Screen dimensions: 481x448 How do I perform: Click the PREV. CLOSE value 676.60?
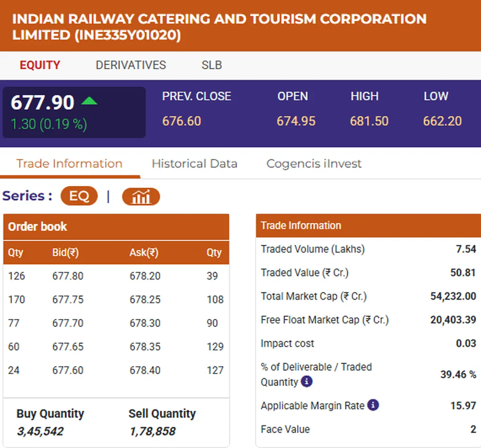181,121
